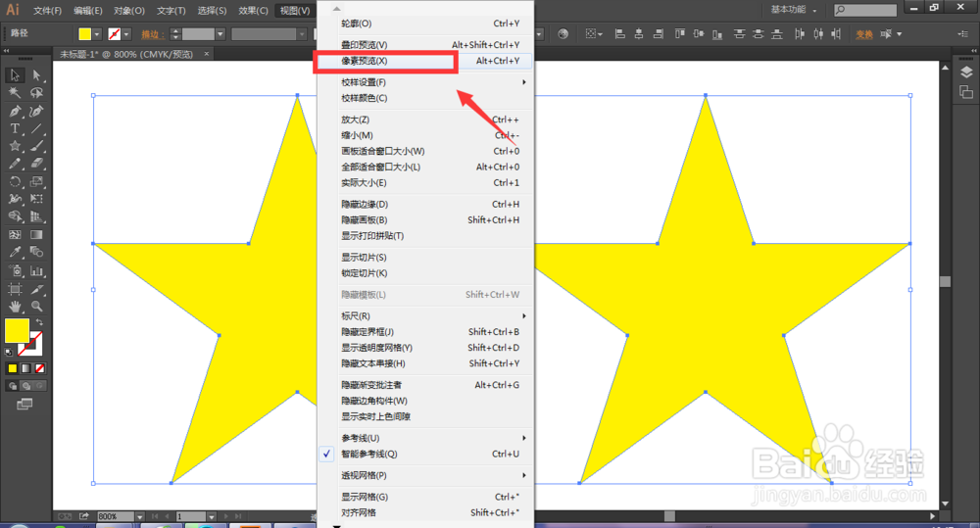Select the Pen tool
This screenshot has width=980, height=528.
click(15, 112)
